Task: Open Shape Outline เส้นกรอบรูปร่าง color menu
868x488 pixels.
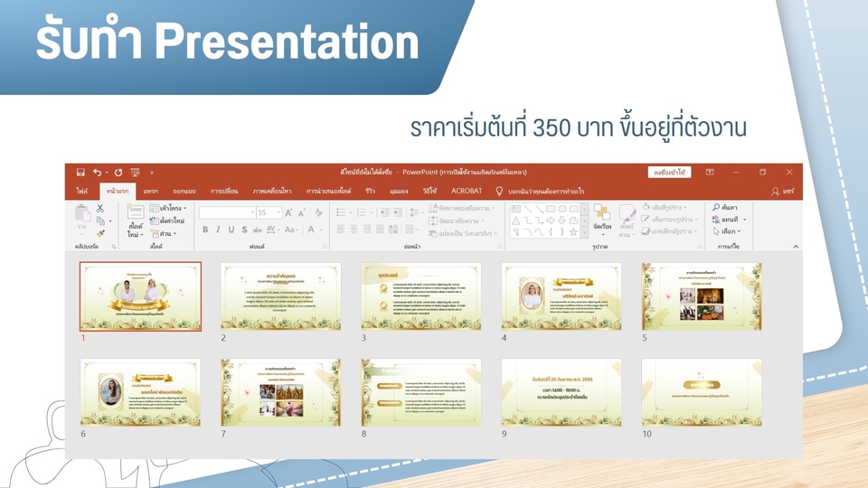Action: [x=670, y=219]
